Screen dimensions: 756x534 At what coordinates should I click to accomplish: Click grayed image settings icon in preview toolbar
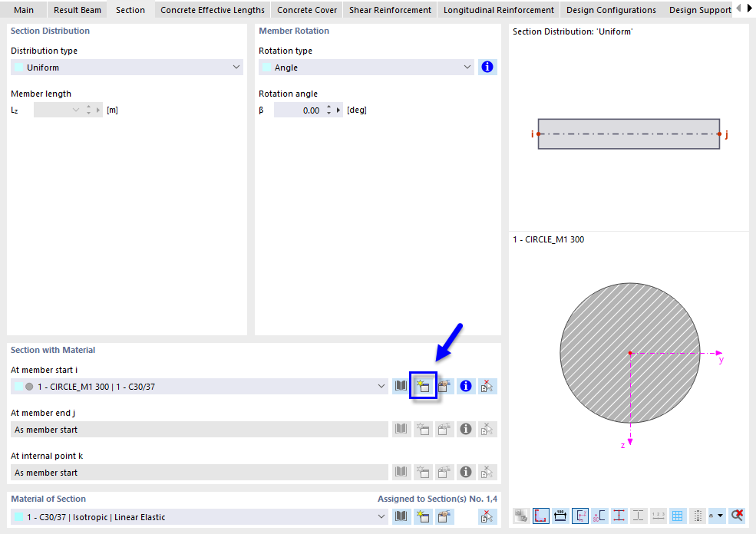click(520, 516)
